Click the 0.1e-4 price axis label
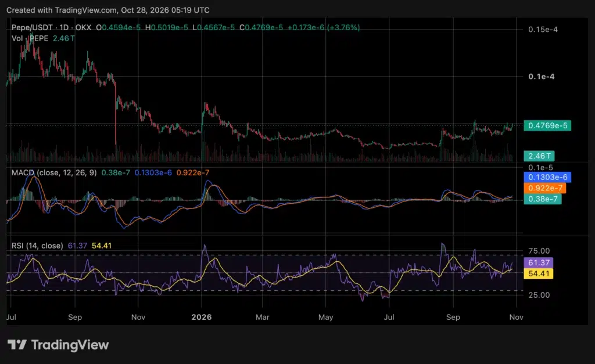Image resolution: width=595 pixels, height=364 pixels. [542, 77]
